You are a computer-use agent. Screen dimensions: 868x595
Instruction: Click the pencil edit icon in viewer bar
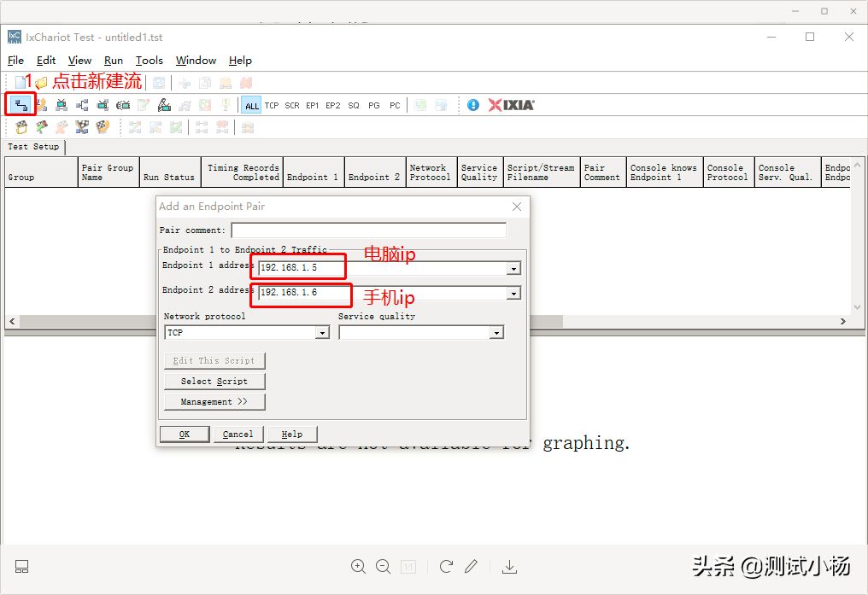pyautogui.click(x=471, y=566)
